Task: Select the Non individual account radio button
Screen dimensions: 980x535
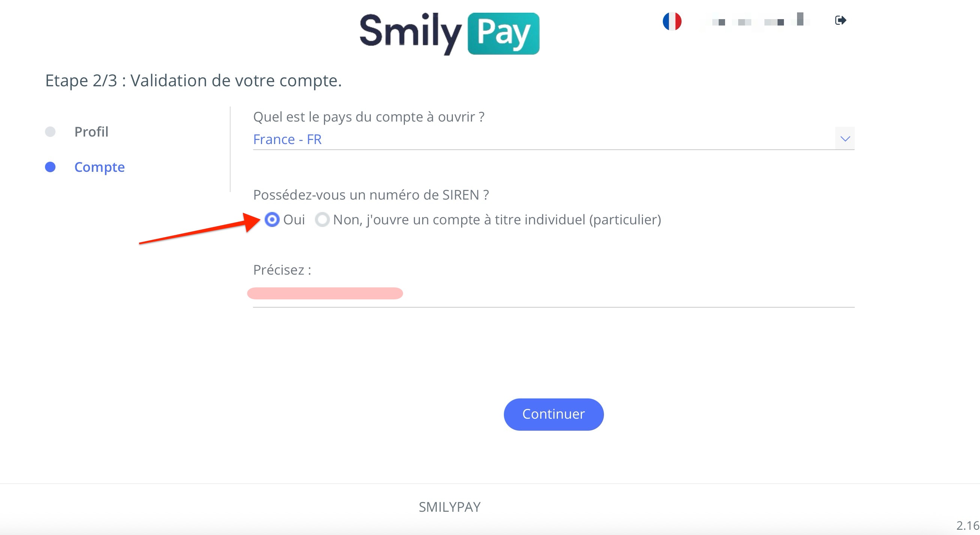Action: 322,220
